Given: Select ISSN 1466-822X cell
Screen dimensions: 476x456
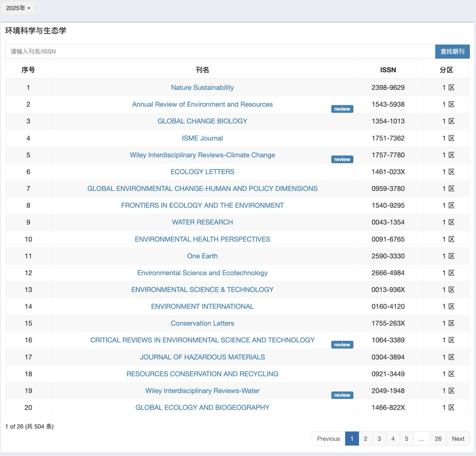Looking at the screenshot, I should click(388, 407).
